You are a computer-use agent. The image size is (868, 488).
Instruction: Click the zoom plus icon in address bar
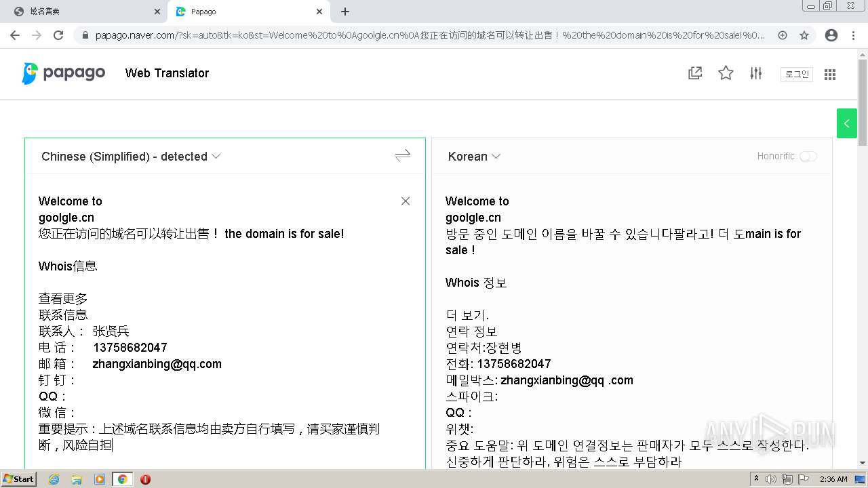(783, 35)
